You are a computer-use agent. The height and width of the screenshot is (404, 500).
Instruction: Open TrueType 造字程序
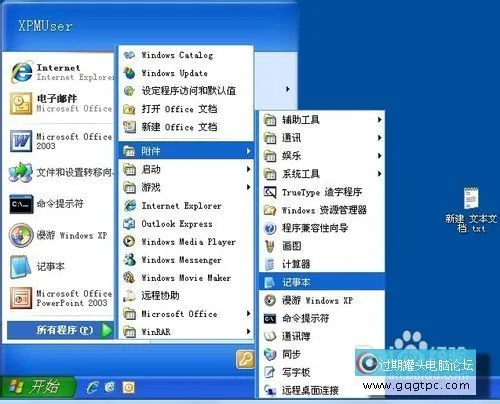[x=322, y=192]
